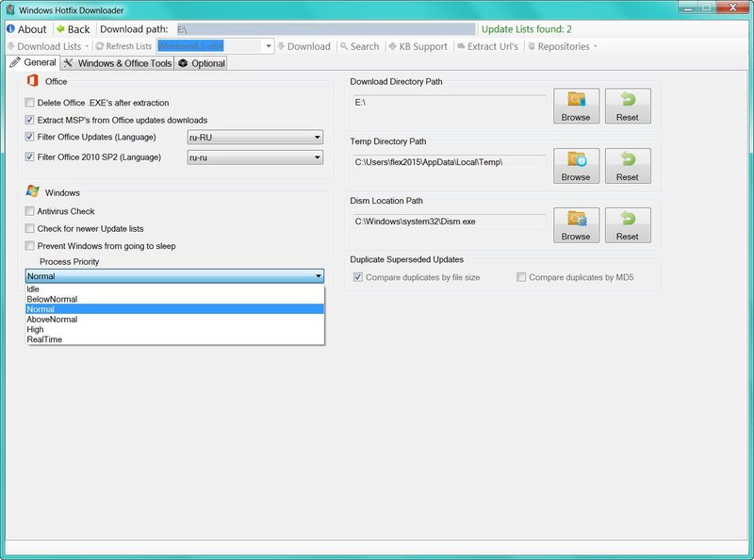Enable Compare duplicates by MD5
This screenshot has height=560, width=754.
(x=521, y=277)
